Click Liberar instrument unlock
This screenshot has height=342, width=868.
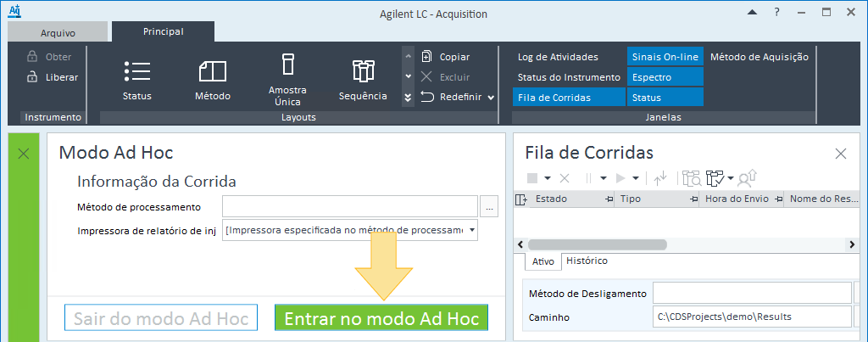53,77
